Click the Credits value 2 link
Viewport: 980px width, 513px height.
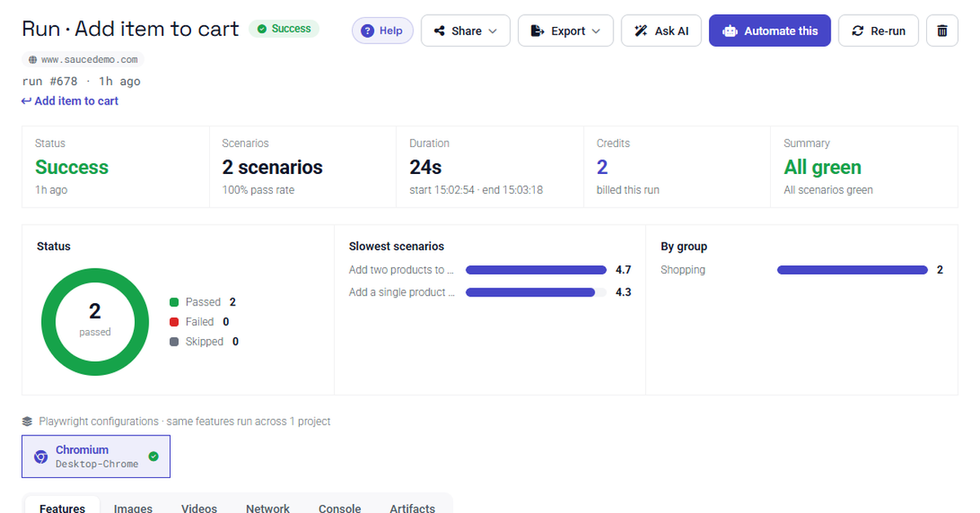(602, 167)
